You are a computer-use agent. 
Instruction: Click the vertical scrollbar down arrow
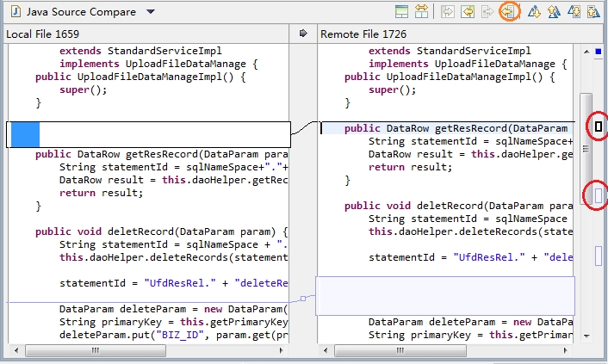[586, 336]
